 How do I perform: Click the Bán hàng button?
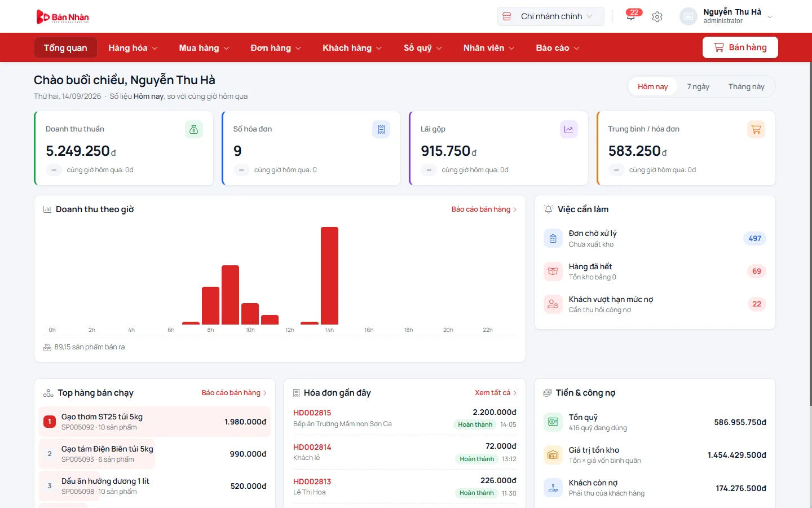tap(740, 47)
